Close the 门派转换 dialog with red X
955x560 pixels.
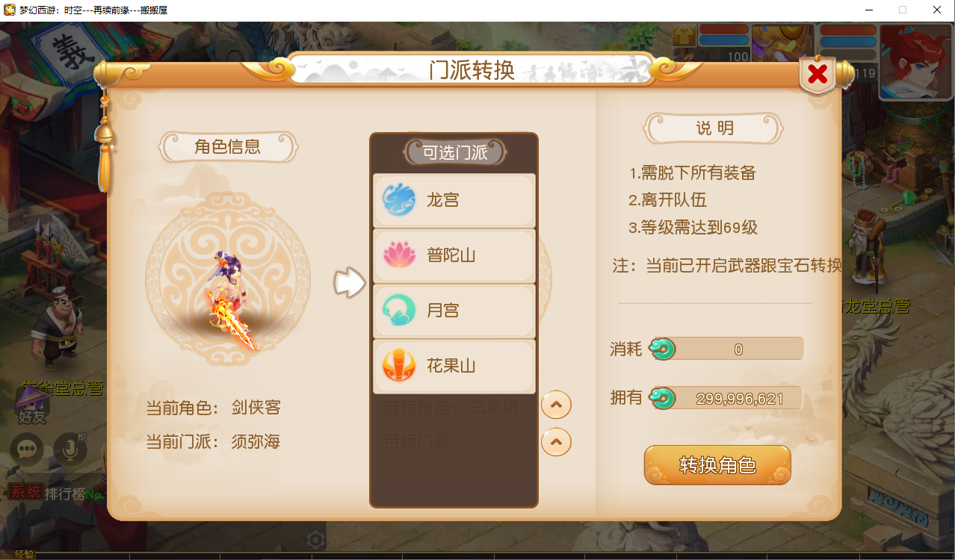[x=818, y=74]
